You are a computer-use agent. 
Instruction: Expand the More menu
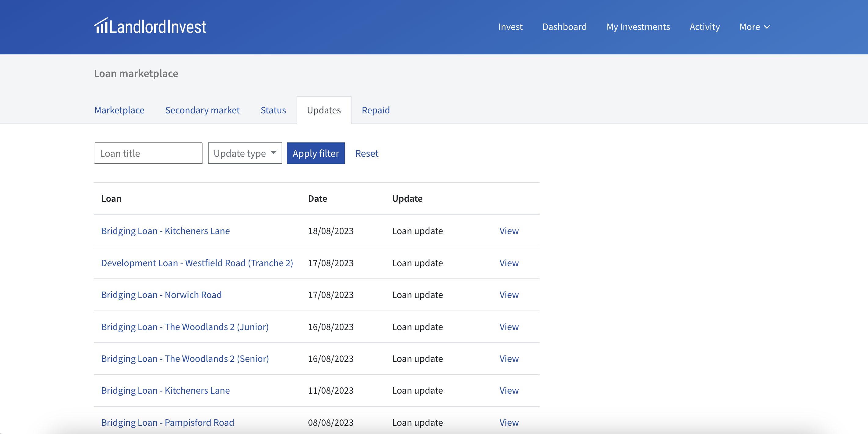coord(755,27)
